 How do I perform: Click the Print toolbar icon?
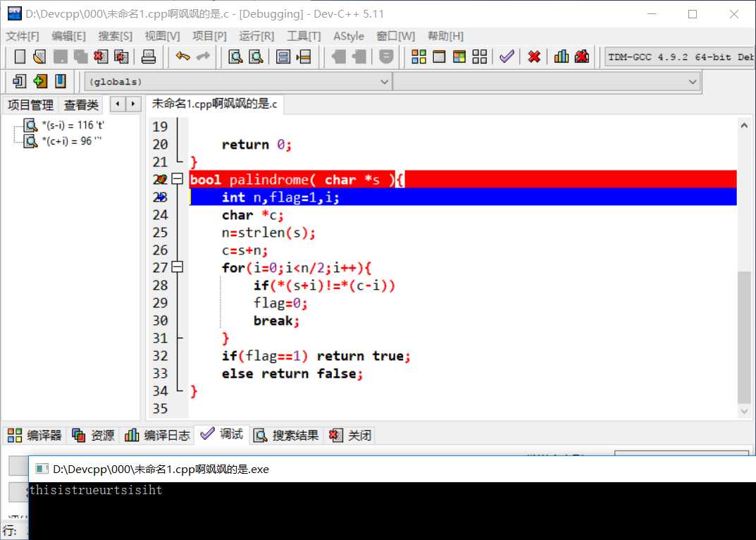(x=149, y=57)
